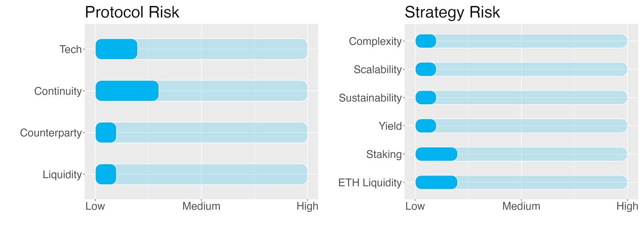Click the dark blue Tech risk bar
Image resolution: width=644 pixels, height=232 pixels.
[x=116, y=49]
